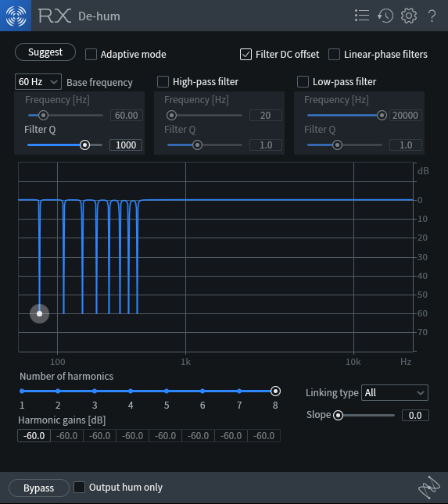
Task: Click the low-pass frequency 20000 field
Action: (x=405, y=116)
